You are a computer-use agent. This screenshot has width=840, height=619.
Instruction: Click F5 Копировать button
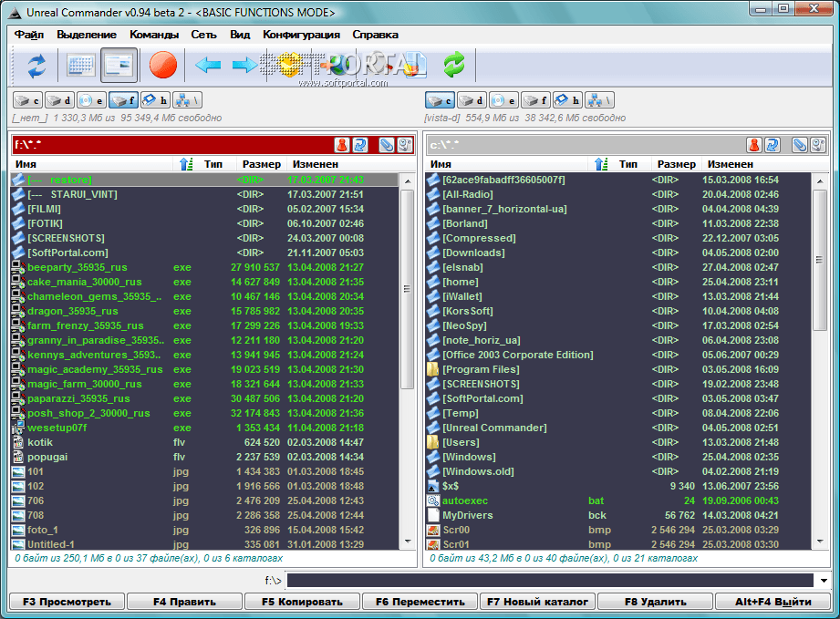302,602
